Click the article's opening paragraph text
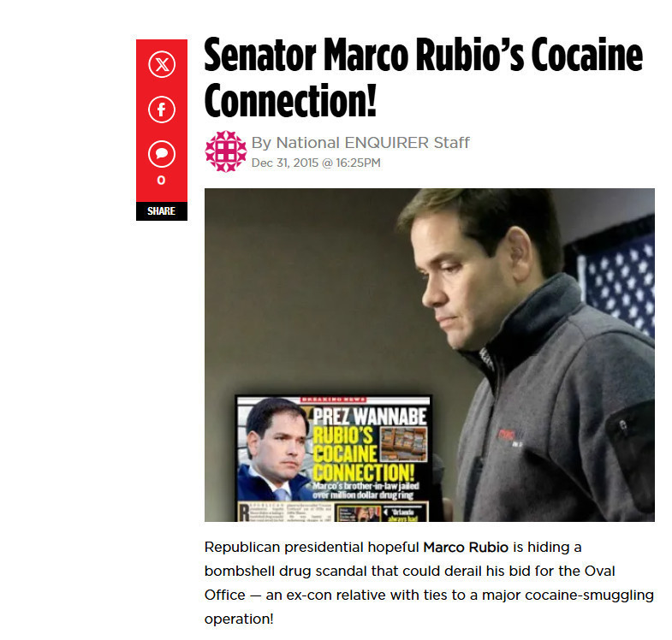This screenshot has height=640, width=672. pos(430,583)
